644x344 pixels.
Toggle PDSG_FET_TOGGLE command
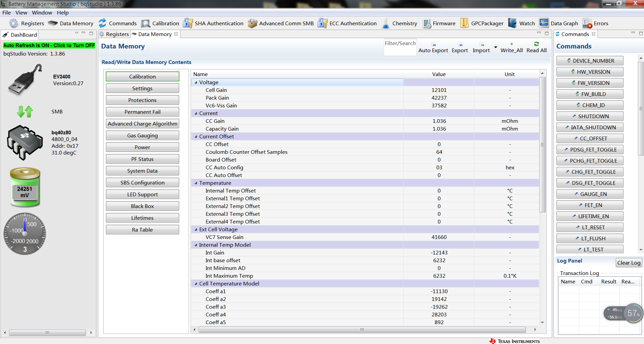pyautogui.click(x=590, y=149)
